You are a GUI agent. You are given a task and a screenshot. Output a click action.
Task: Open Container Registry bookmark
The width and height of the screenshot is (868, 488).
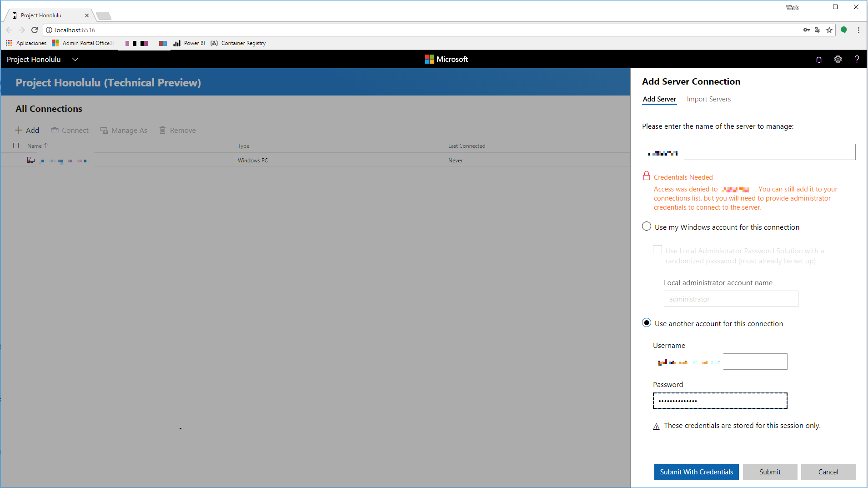point(238,43)
